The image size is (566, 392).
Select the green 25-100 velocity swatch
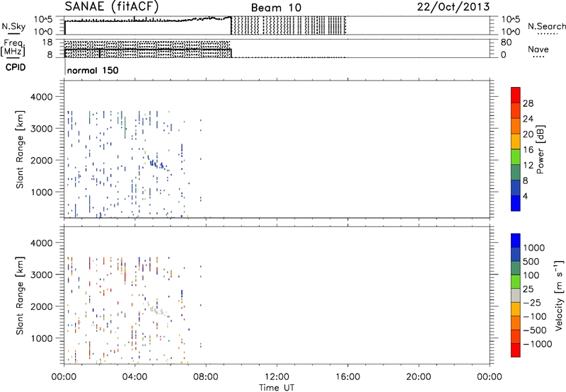click(x=516, y=282)
